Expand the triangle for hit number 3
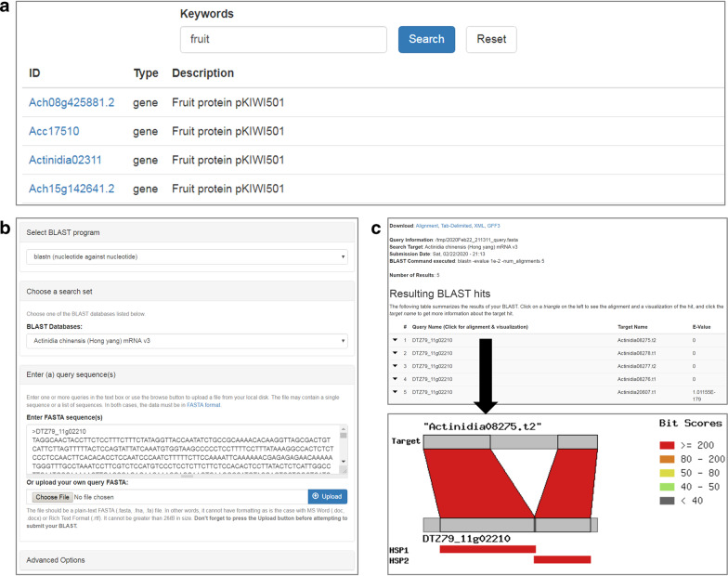This screenshot has height=576, width=728. 395,366
